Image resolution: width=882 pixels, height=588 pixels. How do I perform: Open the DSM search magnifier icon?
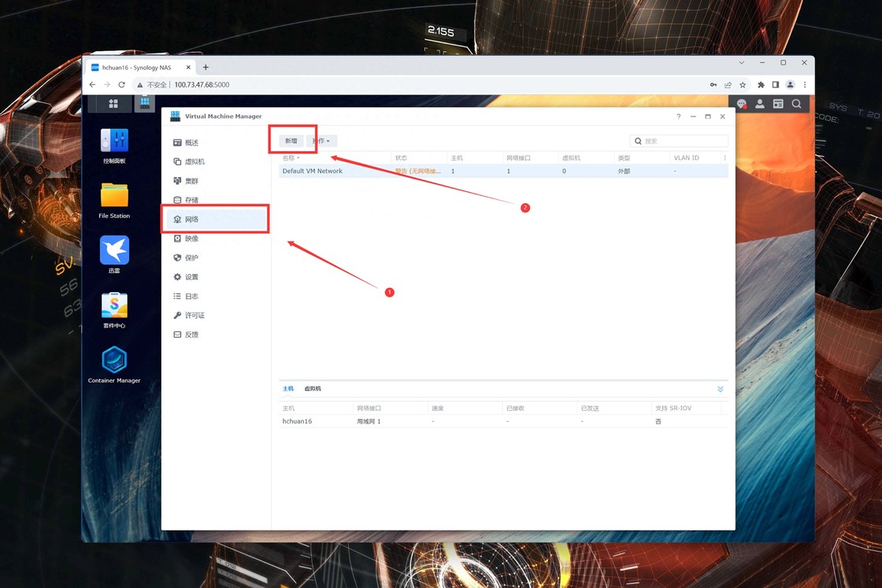pyautogui.click(x=796, y=104)
